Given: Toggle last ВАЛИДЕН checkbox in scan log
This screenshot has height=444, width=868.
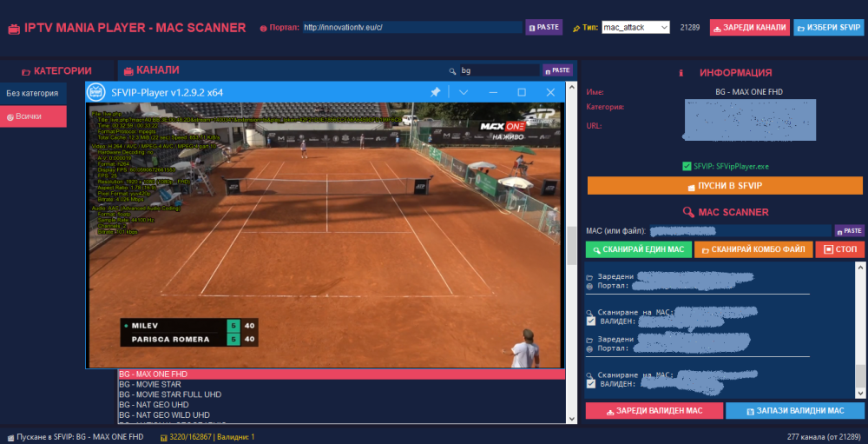Looking at the screenshot, I should (x=590, y=383).
